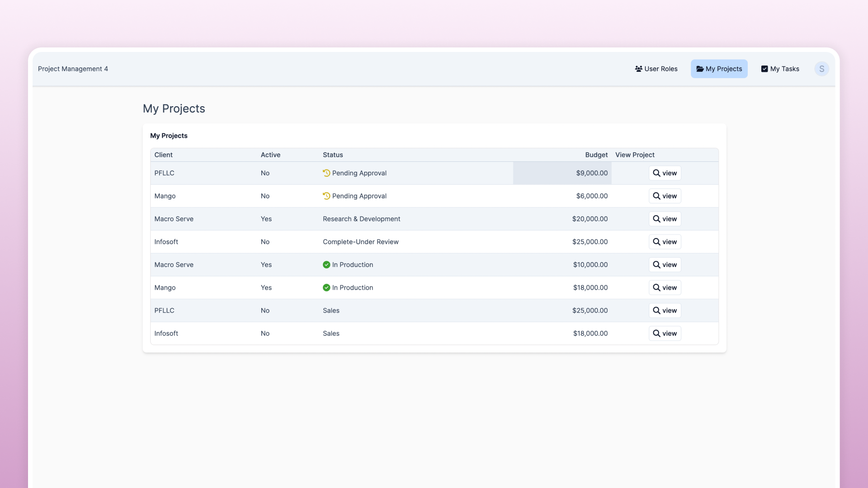
Task: Select the $9,000.00 budget cell
Action: point(562,173)
